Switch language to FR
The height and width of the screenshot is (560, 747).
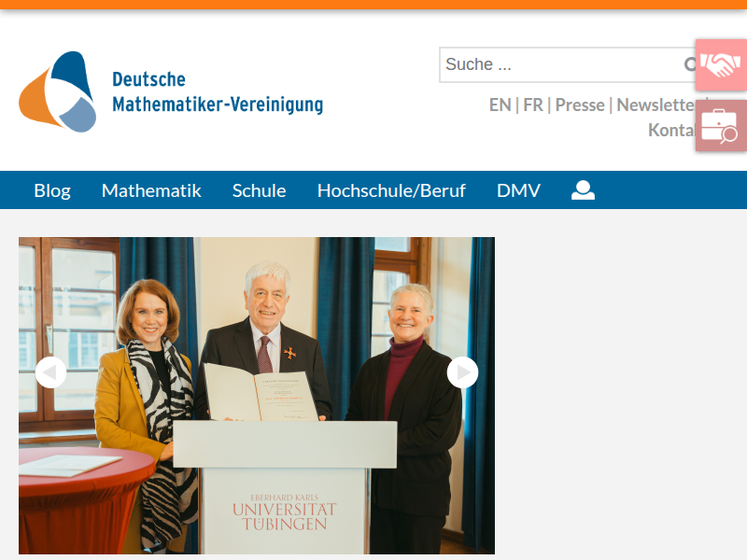[532, 105]
